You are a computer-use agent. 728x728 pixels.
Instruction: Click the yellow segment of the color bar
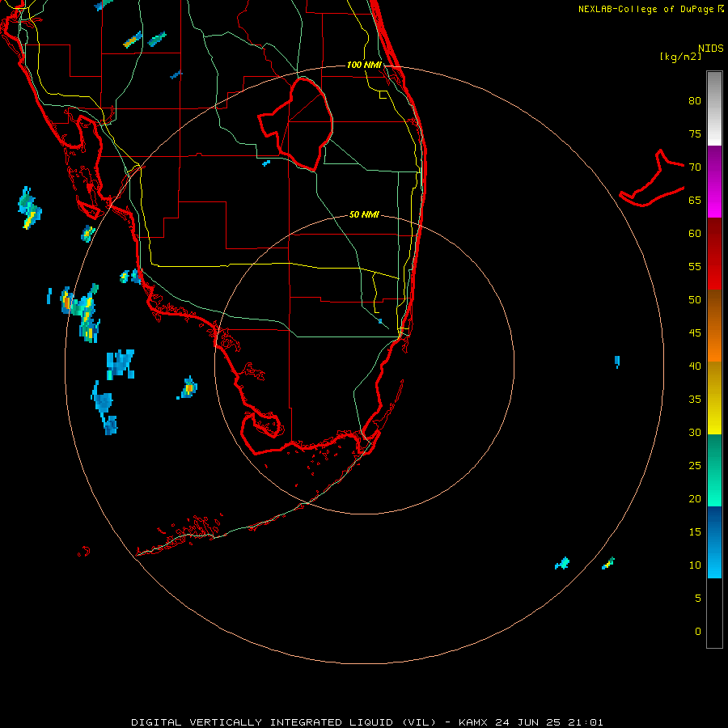[x=714, y=398]
